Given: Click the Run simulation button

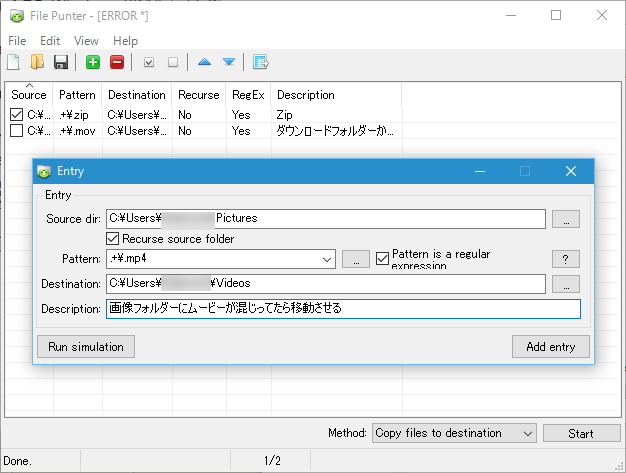Looking at the screenshot, I should tap(86, 346).
